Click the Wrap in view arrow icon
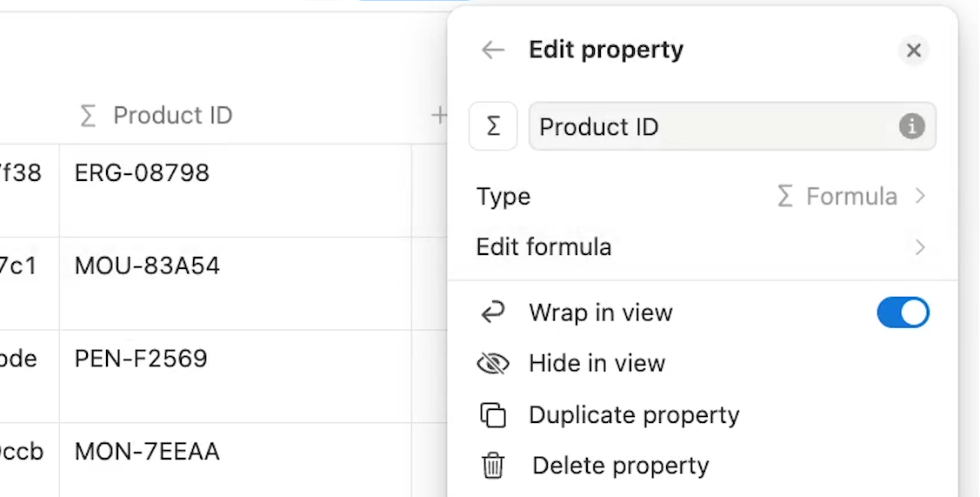The height and width of the screenshot is (497, 980). [x=492, y=312]
